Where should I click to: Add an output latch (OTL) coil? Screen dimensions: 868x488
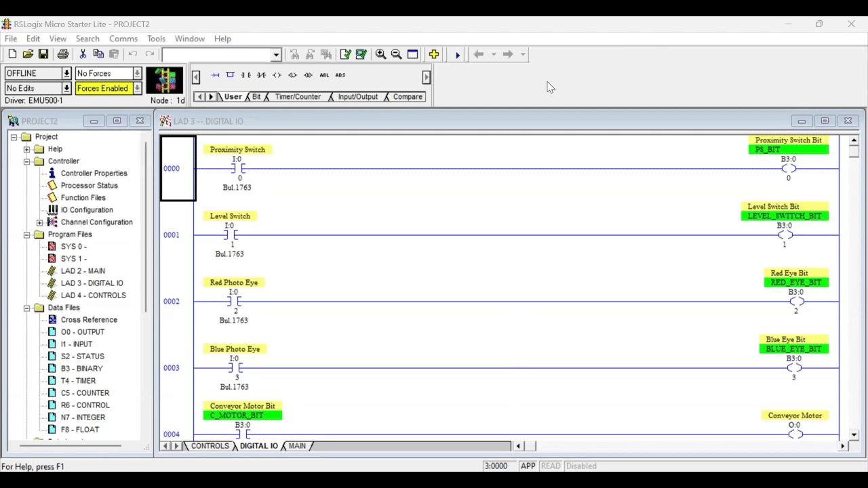pyautogui.click(x=292, y=75)
